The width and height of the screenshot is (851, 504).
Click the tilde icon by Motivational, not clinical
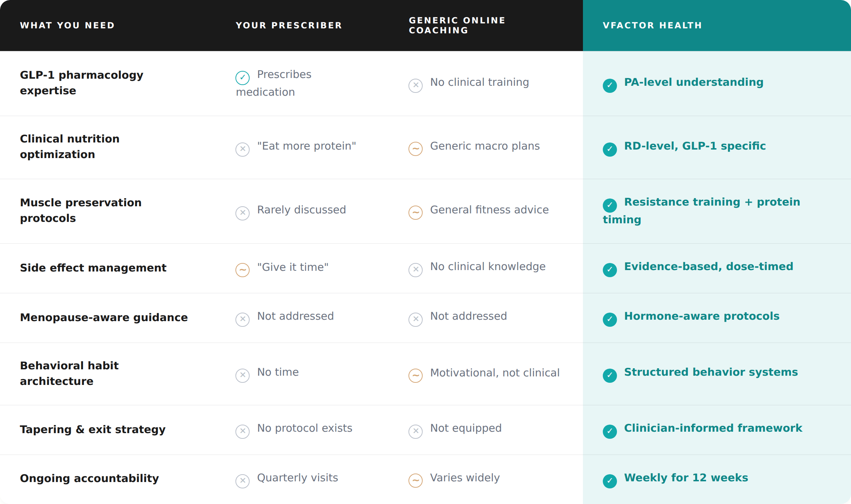point(416,376)
